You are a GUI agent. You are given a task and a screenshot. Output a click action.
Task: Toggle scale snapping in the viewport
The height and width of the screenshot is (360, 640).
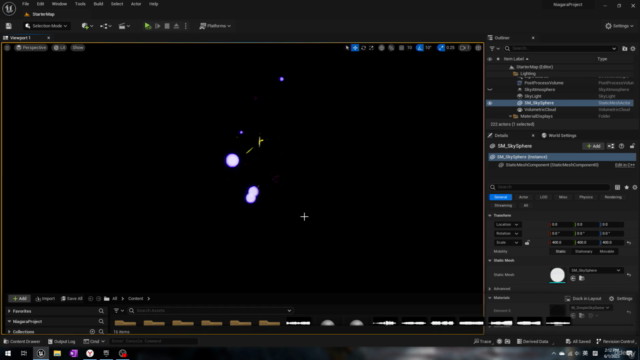click(x=441, y=48)
